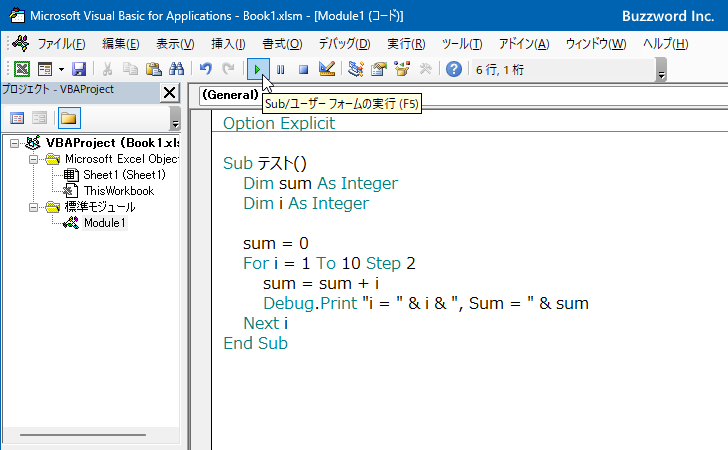Open the アドイン(A) menu
This screenshot has height=450, width=728.
pyautogui.click(x=524, y=44)
